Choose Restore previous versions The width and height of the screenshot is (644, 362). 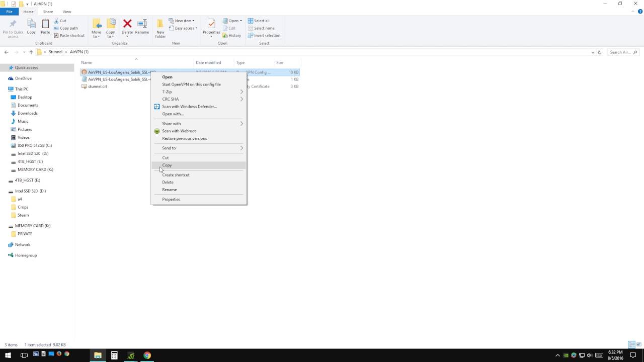pyautogui.click(x=199, y=138)
